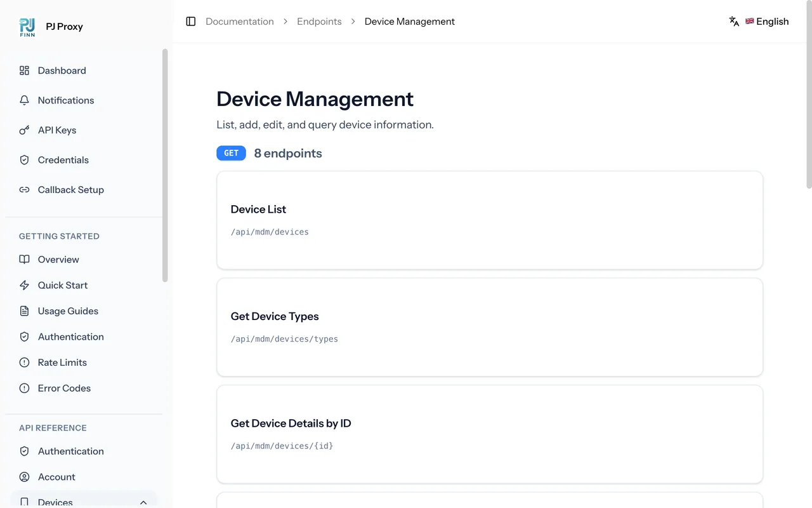Open Get Device Details by ID card
The height and width of the screenshot is (508, 812).
[490, 434]
